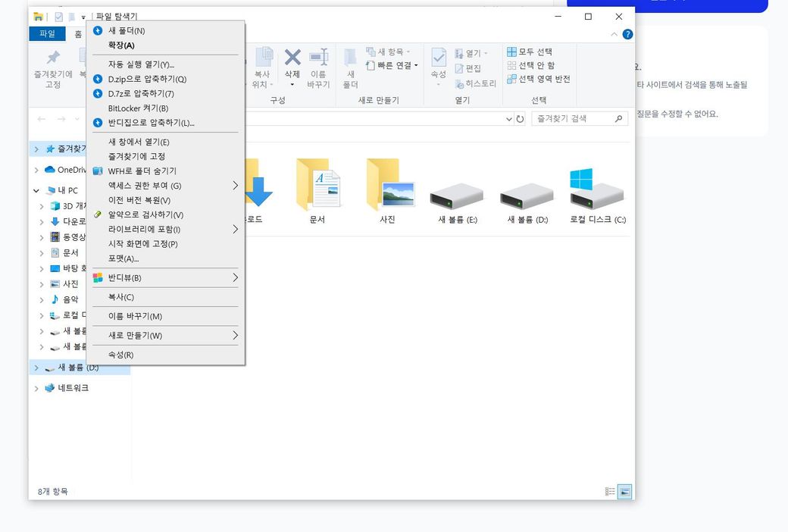Toggle the quick access toolbar properties checkbox

58,17
